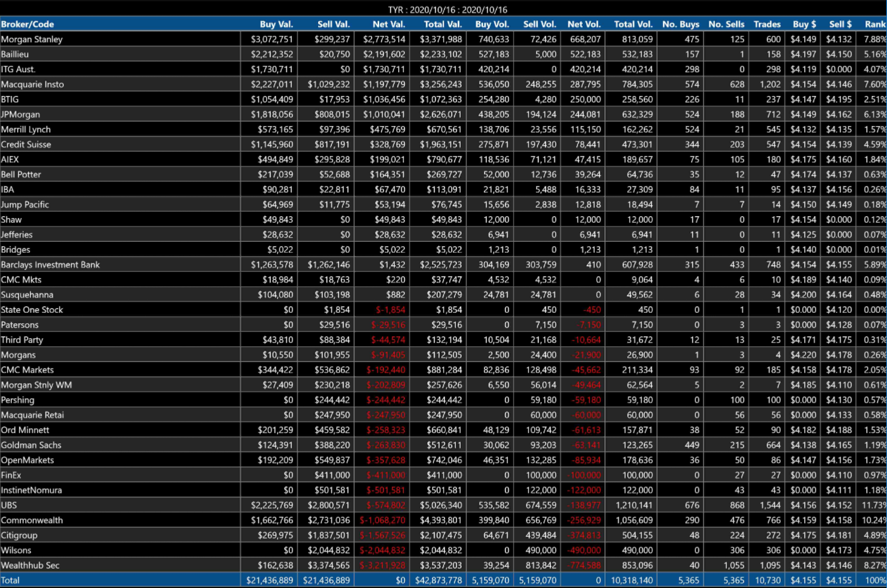The width and height of the screenshot is (887, 588).
Task: Click the Trades column header
Action: [767, 24]
